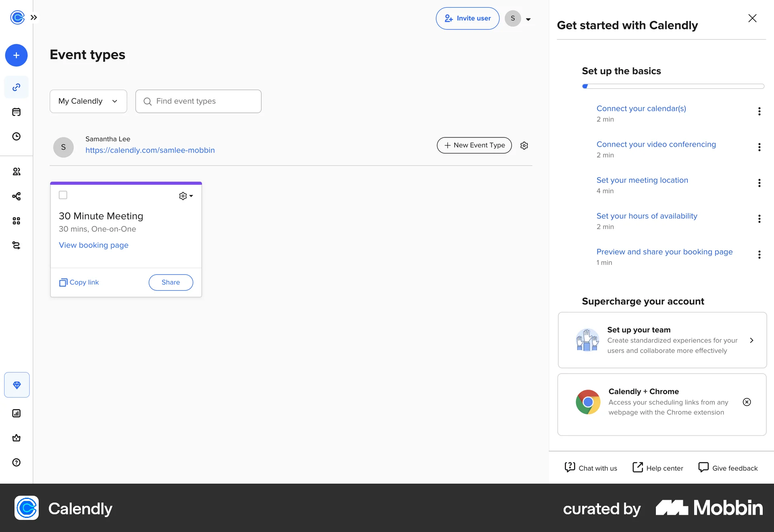Open the Contacts people icon
Screen dimensions: 774x532
16,172
